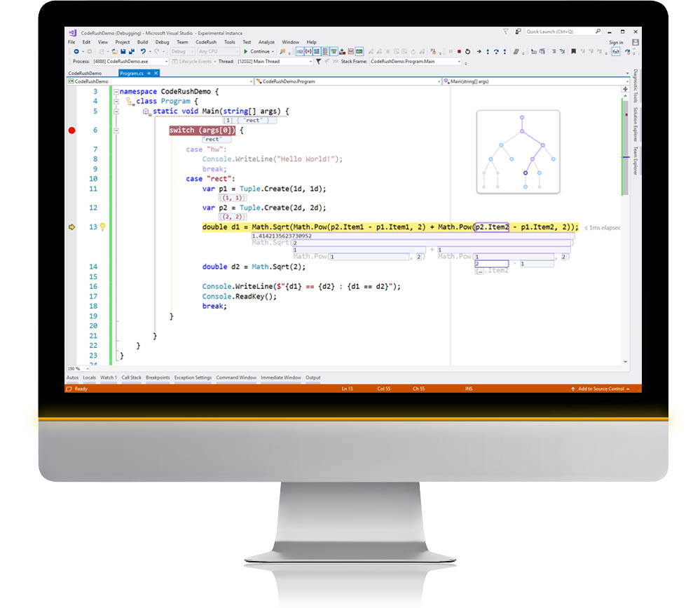Open the Team Explorer side panel
This screenshot has width=700, height=608.
pyautogui.click(x=636, y=160)
